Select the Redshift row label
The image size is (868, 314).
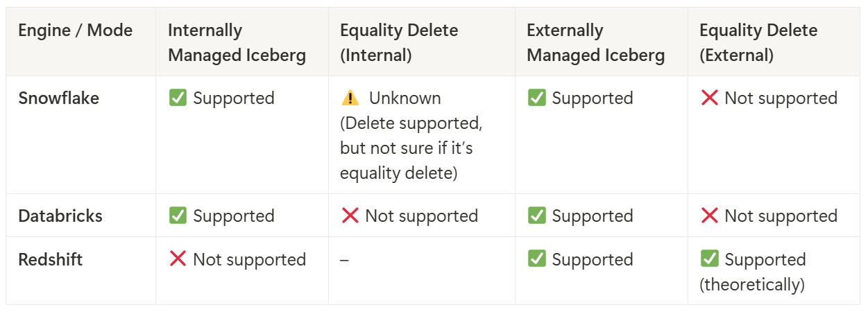coord(50,259)
